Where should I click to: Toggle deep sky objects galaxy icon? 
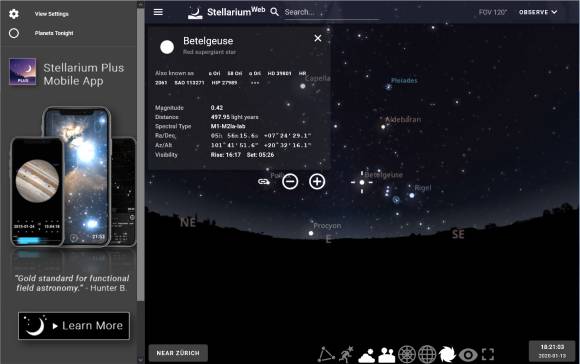447,354
